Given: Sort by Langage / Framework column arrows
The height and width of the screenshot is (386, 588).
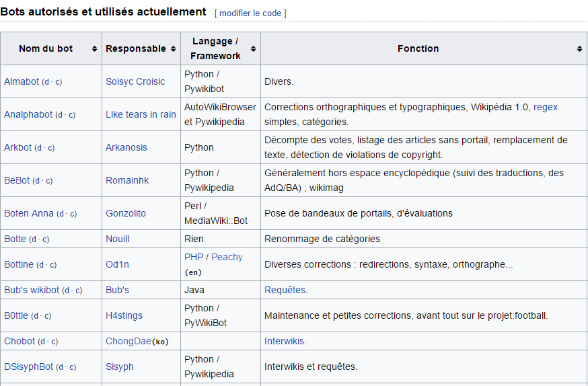Looking at the screenshot, I should tap(254, 48).
